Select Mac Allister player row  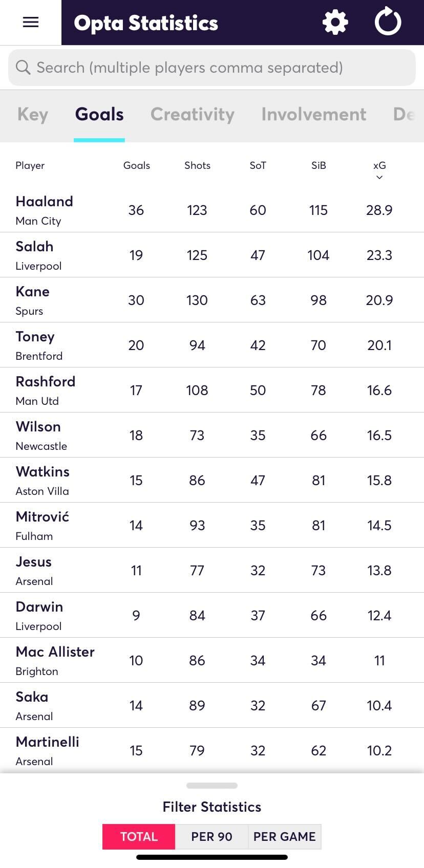[212, 660]
